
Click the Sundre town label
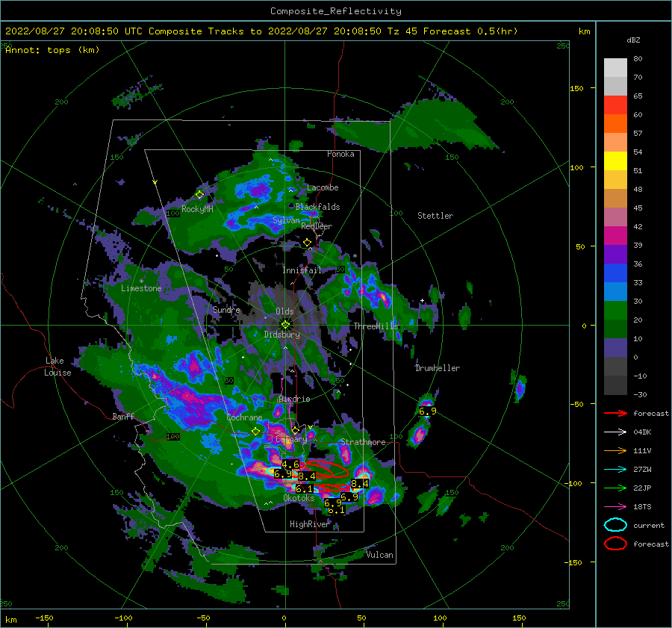227,310
